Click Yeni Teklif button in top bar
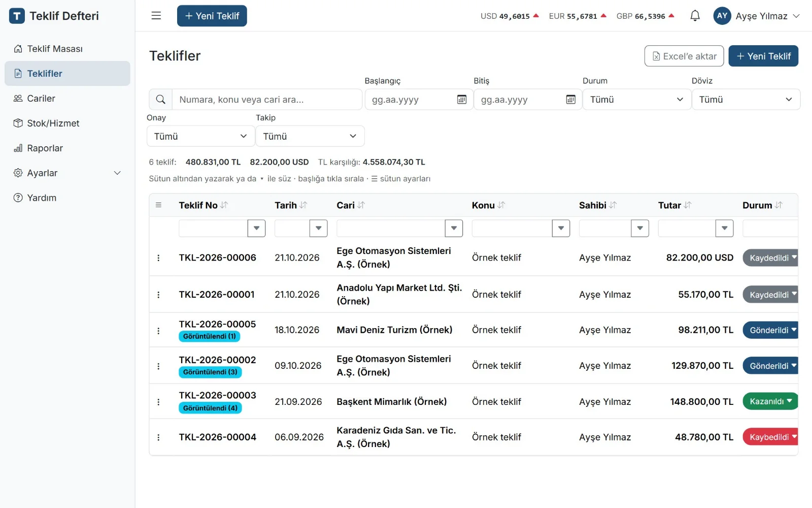Screen dimensions: 812x508 pyautogui.click(x=212, y=16)
